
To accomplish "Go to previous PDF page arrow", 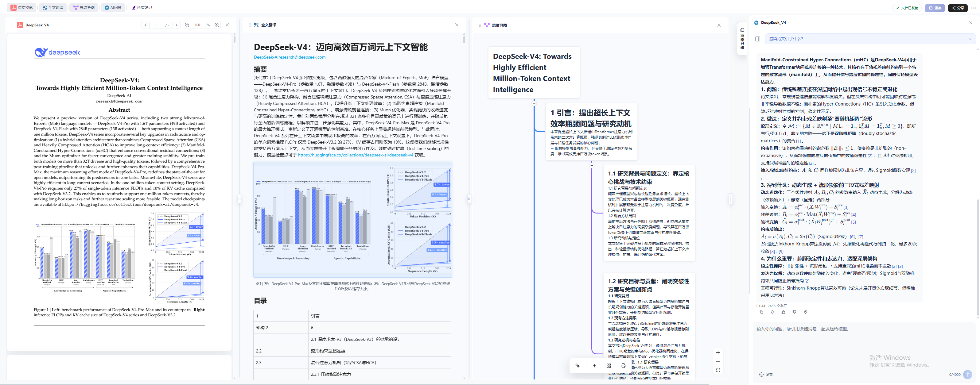I will [146, 25].
